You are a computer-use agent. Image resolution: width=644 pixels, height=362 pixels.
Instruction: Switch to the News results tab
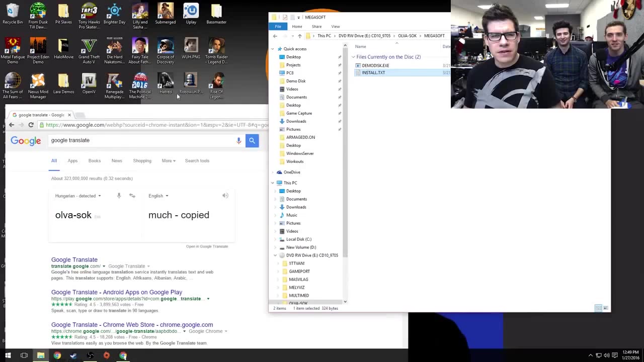pos(116,161)
